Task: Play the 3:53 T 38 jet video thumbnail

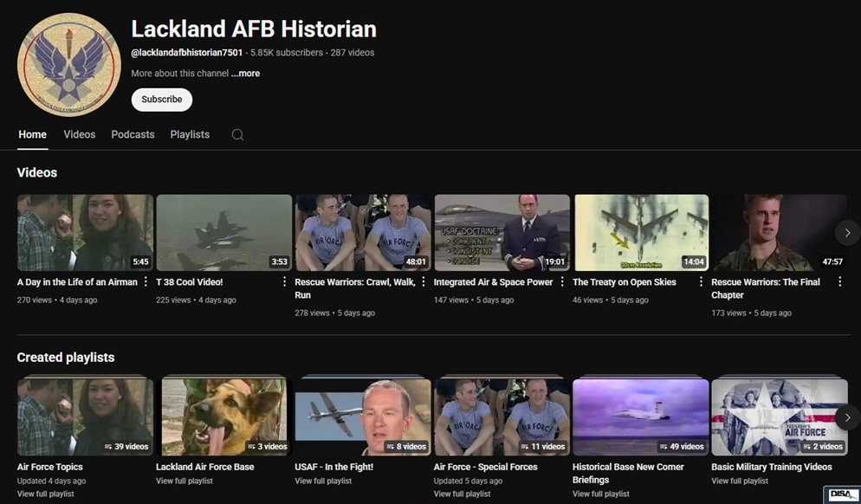Action: coord(224,233)
